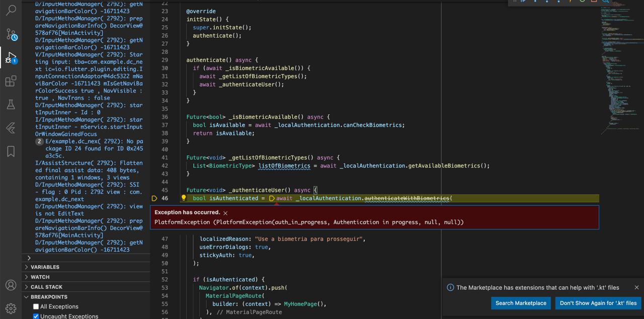Collapse the BREAKPOINTS section

coord(86,297)
